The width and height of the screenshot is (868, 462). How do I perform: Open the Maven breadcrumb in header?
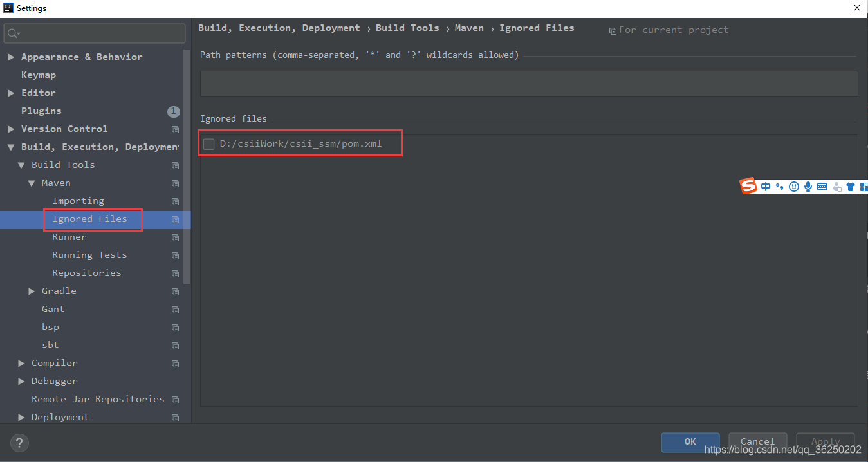coord(469,28)
